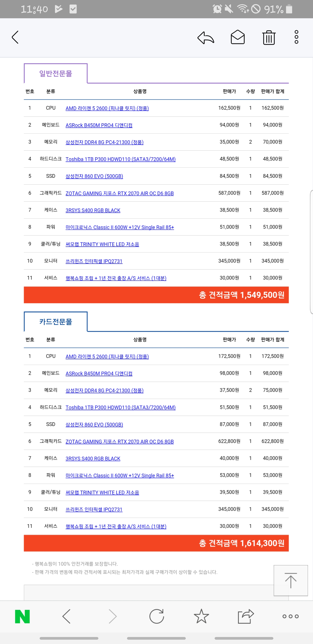Viewport: 313px width, 644px height.
Task: Tap the 70,000원 memory subtotal
Action: coord(273,142)
